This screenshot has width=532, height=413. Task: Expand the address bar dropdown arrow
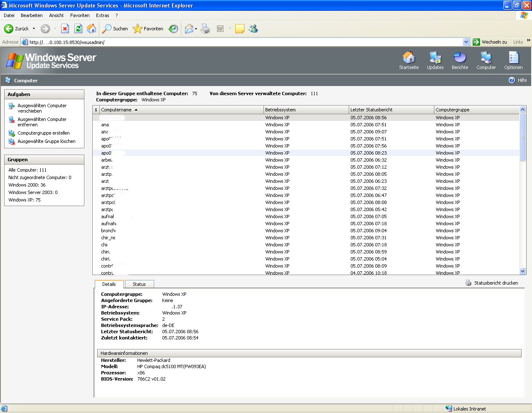click(466, 42)
